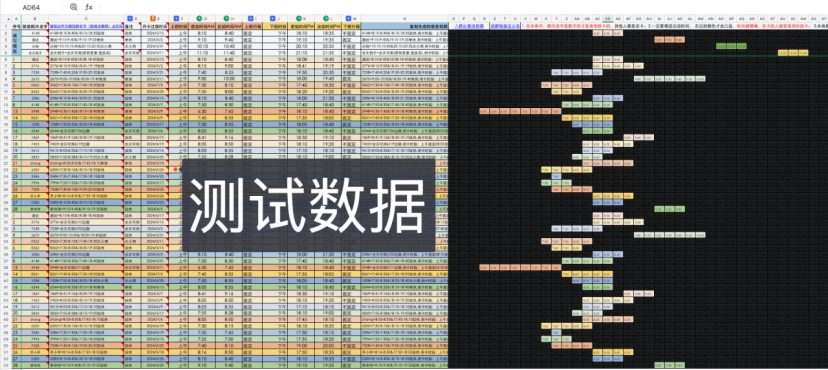This screenshot has height=370, width=828.
Task: Click the magnifier icon beside name box
Action: tap(73, 7)
